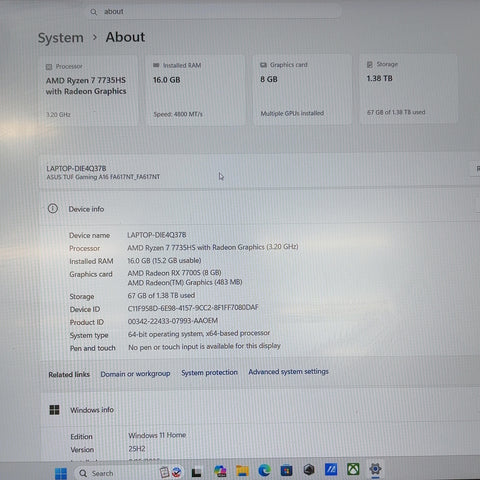Open Task View from the taskbar
This screenshot has width=480, height=480.
pos(196,473)
